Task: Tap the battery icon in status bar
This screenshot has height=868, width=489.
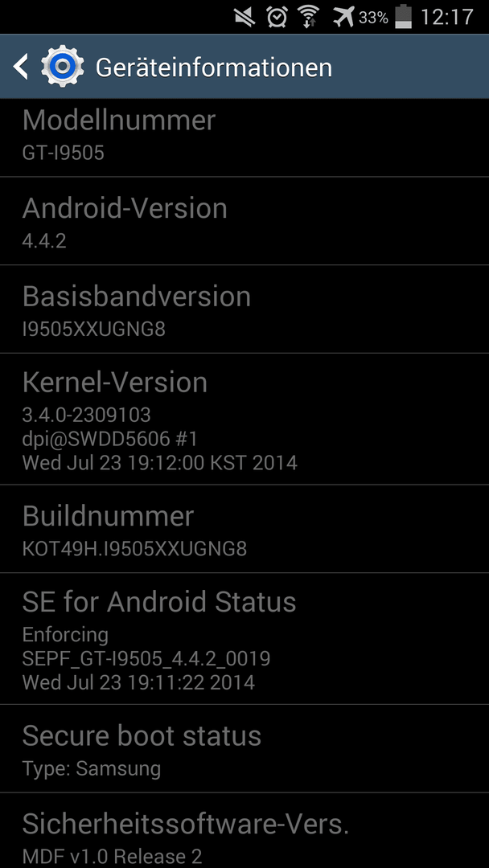Action: pyautogui.click(x=405, y=17)
